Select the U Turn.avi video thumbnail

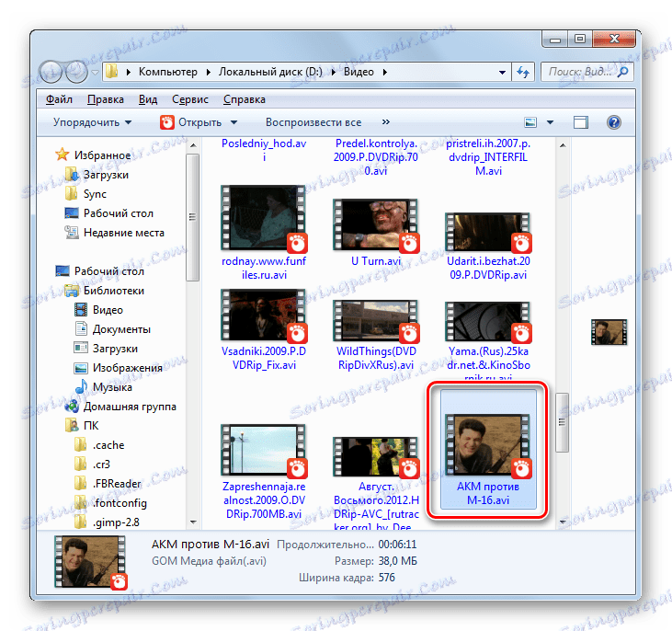coord(375,225)
